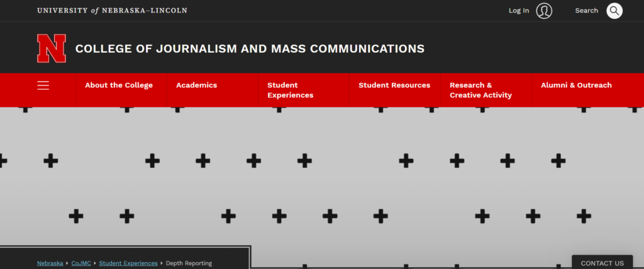Go to College of Journalism and Mass Communications title
Screen dimensions: 644x269
coord(250,48)
